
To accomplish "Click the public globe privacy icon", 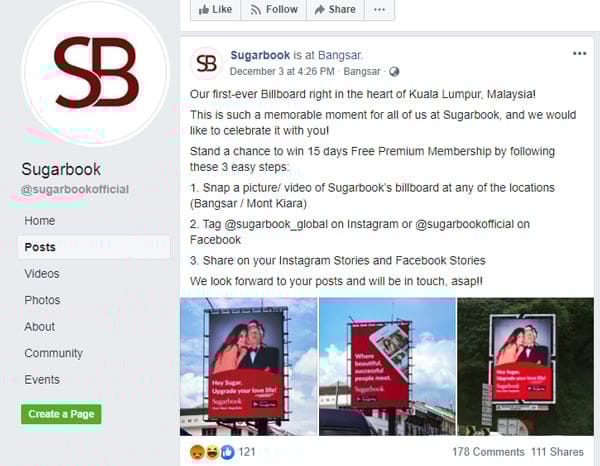I will pyautogui.click(x=394, y=72).
